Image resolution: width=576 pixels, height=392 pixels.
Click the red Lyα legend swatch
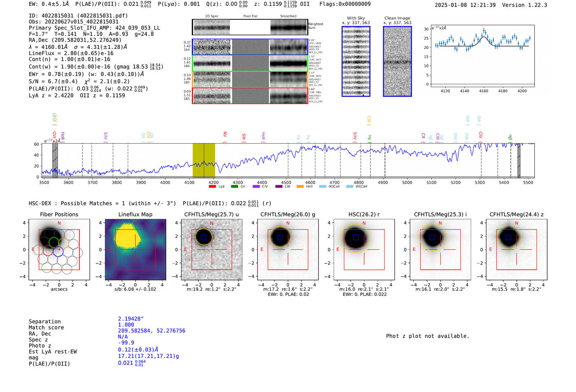coord(212,186)
